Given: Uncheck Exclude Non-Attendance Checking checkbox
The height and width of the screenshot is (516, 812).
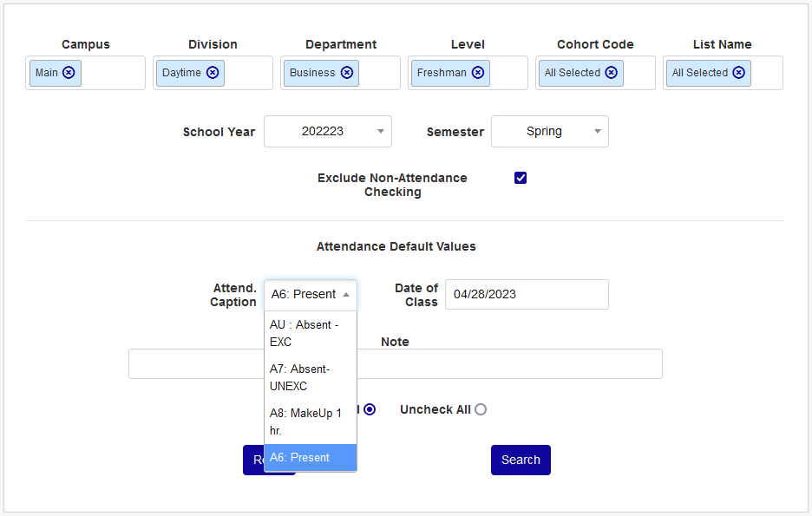Looking at the screenshot, I should click(x=521, y=178).
